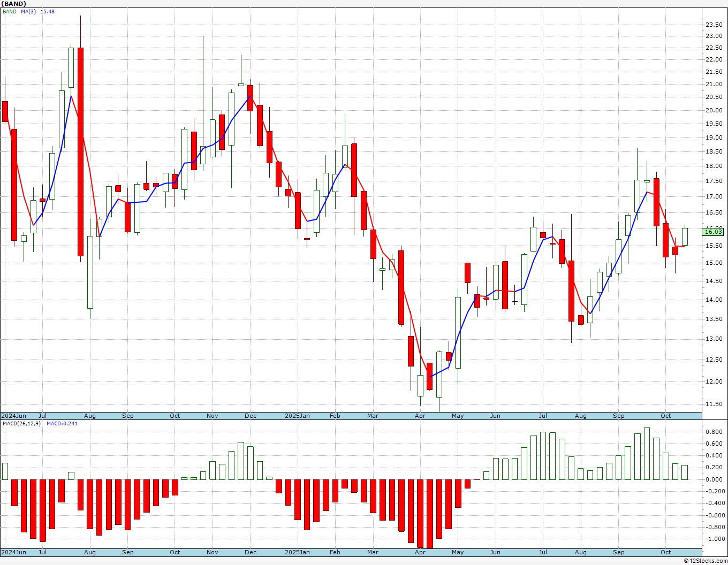Click the MACD(26,12,9) indicator label
The image size is (728, 565).
tap(21, 424)
